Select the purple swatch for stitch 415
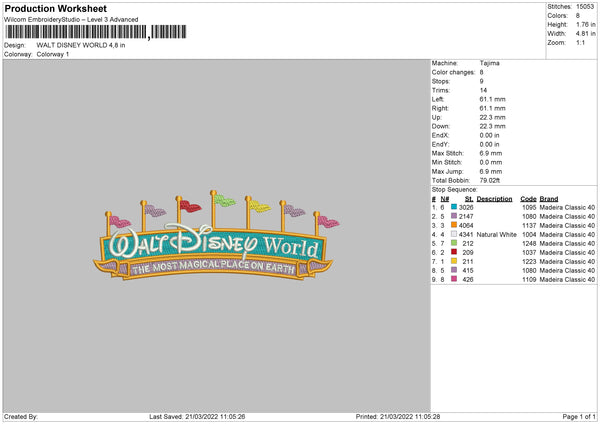 tap(454, 270)
